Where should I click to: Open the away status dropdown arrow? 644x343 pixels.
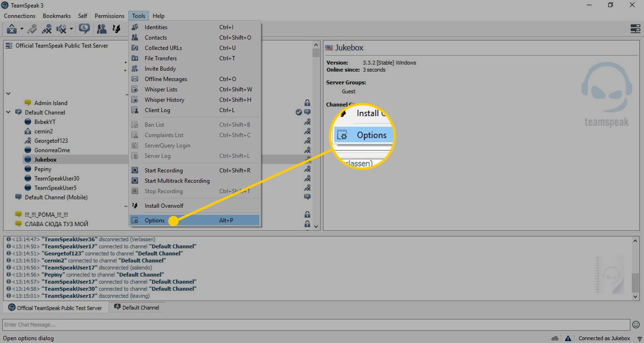click(22, 29)
